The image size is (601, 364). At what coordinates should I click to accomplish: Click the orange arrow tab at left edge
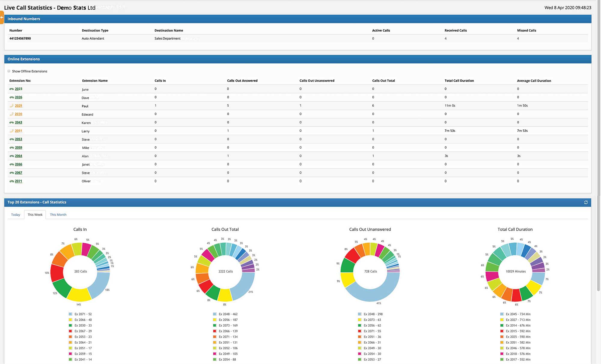(2, 17)
